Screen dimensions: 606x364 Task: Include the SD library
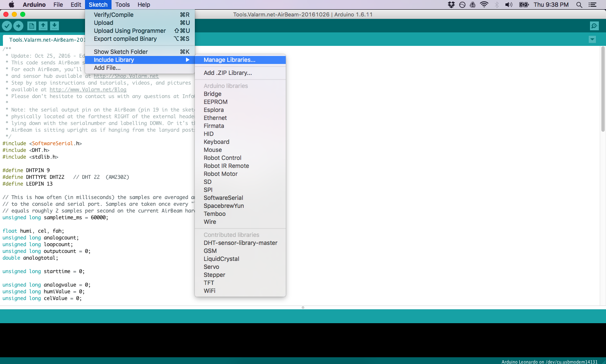point(240,182)
